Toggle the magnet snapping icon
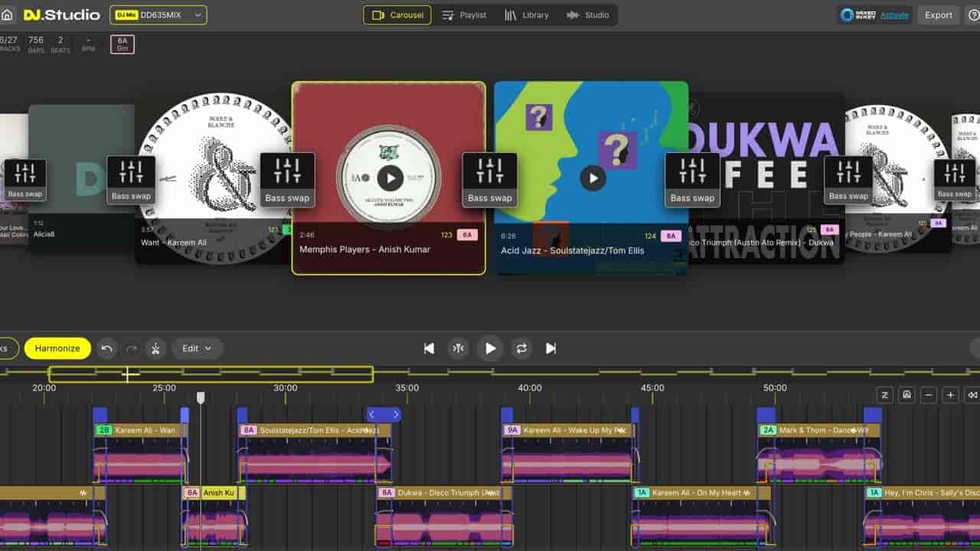The image size is (980, 551). point(906,395)
